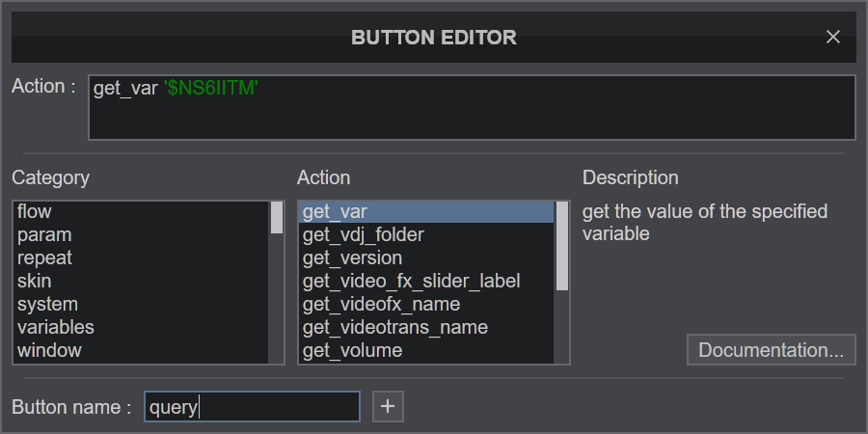The height and width of the screenshot is (434, 868).
Task: Choose the get_videotrans_name action
Action: click(426, 327)
